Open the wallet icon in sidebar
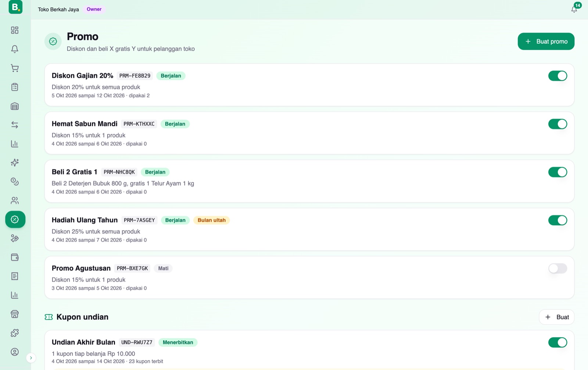This screenshot has width=588, height=370. pyautogui.click(x=15, y=257)
